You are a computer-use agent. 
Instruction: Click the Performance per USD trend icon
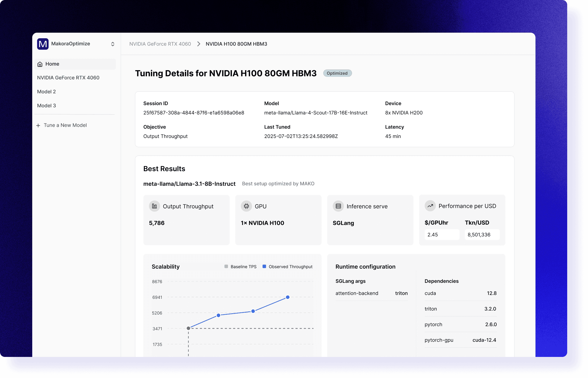click(x=430, y=206)
